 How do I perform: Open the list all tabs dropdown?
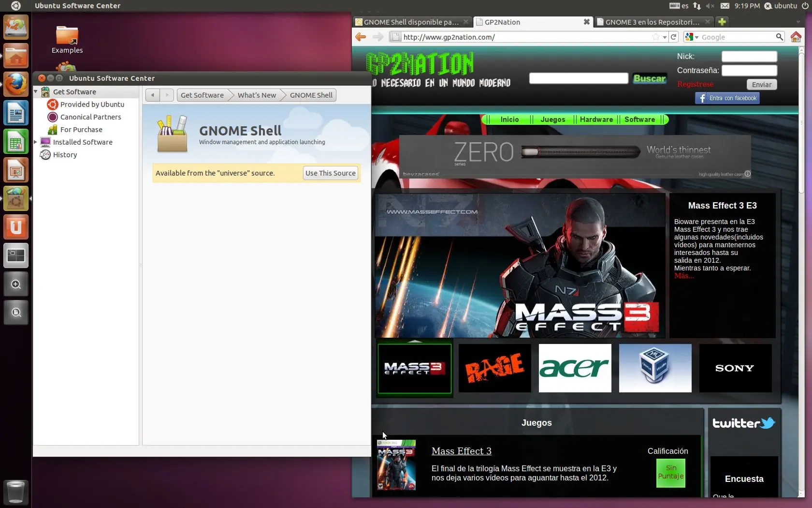point(798,22)
